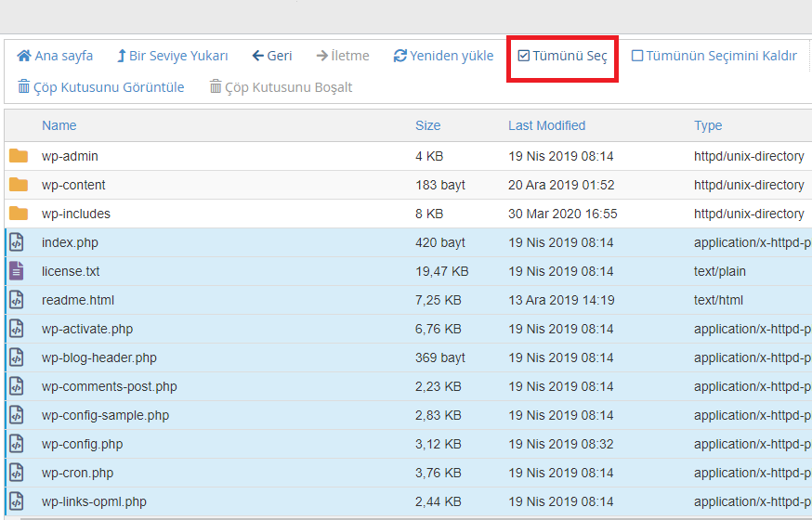Sort by Name column header
Viewport: 812px width, 520px height.
[59, 125]
